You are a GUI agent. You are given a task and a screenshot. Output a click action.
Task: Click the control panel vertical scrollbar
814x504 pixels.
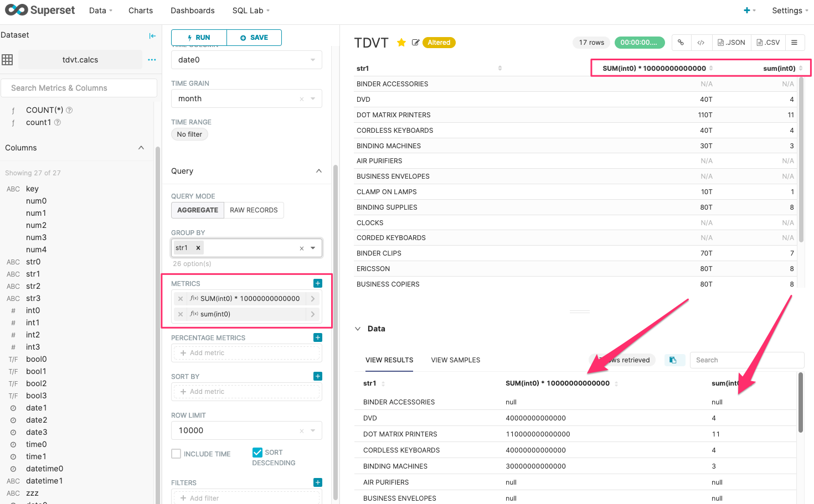(335, 334)
